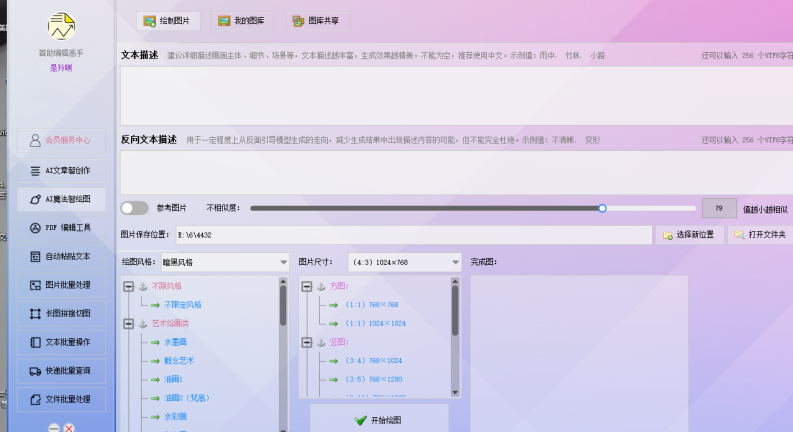
Task: Click the style list scrollbar up arrow
Action: [283, 281]
